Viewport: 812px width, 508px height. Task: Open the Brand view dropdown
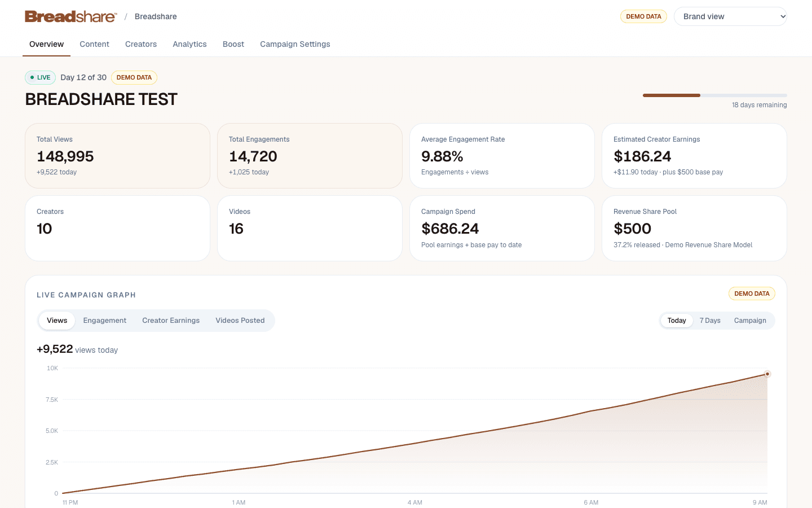pos(730,16)
